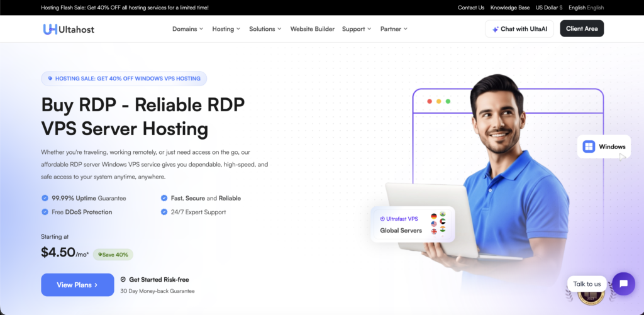Click the Hosting Sale 40% off Windows VPS pill

point(124,79)
